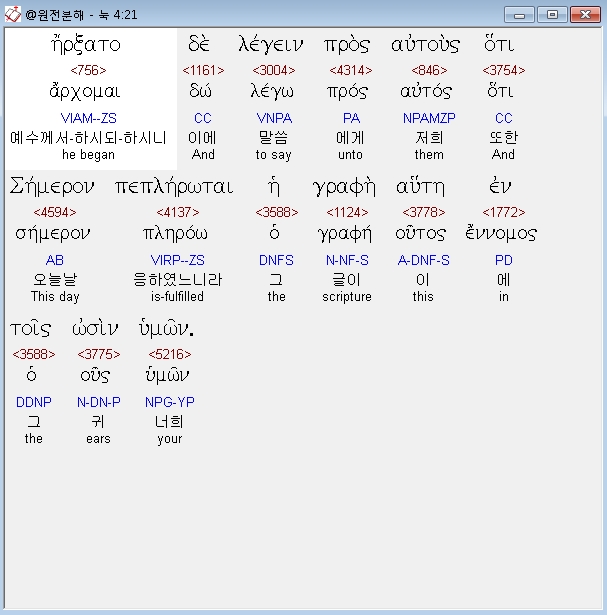Image resolution: width=607 pixels, height=615 pixels.
Task: Select the Greek word ἤρξατο
Action: pos(85,44)
